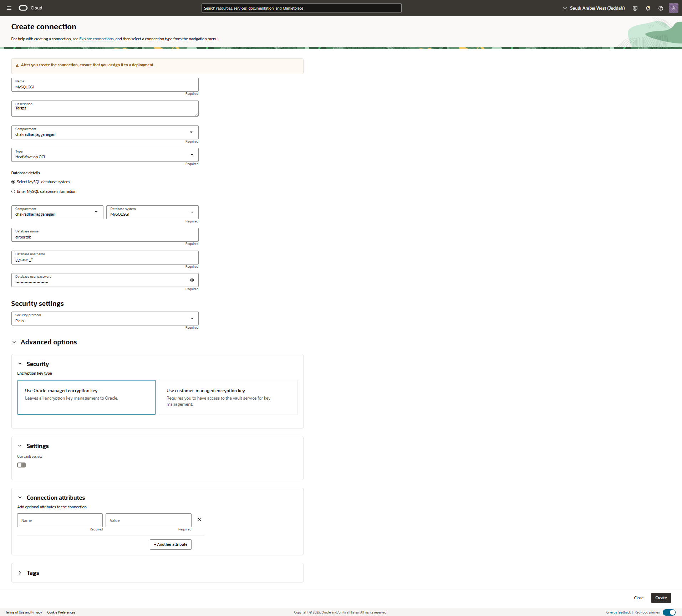
Task: Open the Database details Compartment dropdown
Action: point(57,212)
